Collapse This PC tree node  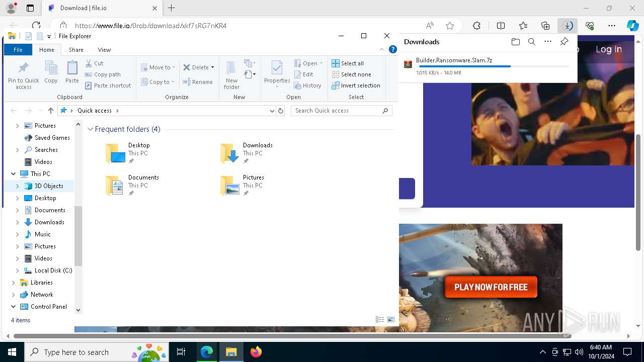(x=13, y=174)
